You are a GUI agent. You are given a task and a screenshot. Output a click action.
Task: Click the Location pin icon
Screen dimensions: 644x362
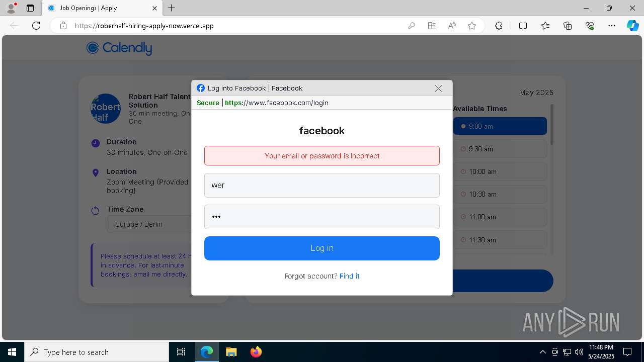tap(96, 172)
